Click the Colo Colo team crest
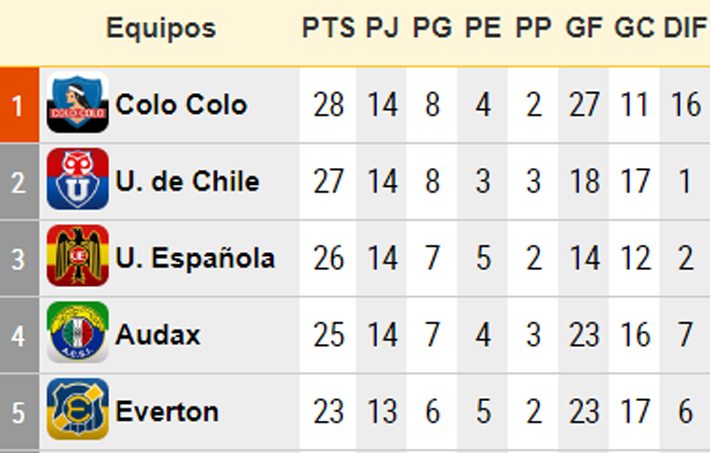Image resolution: width=710 pixels, height=453 pixels. tap(77, 102)
